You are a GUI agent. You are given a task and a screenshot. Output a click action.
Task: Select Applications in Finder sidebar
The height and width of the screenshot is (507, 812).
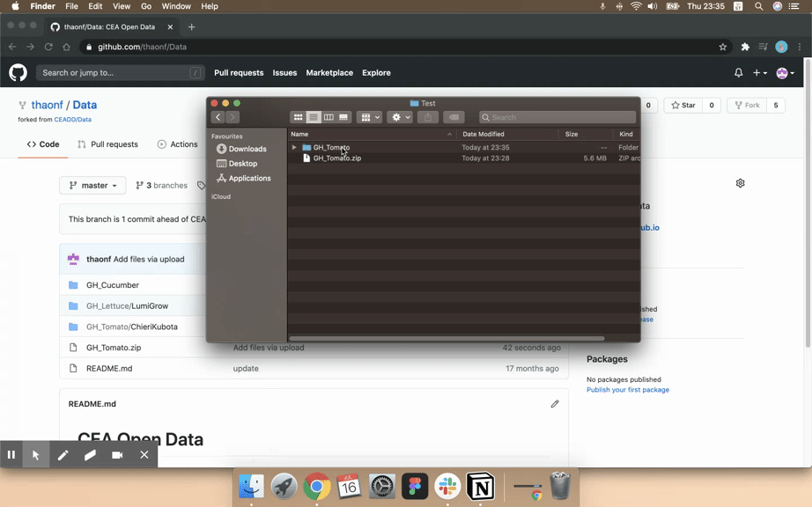pos(244,178)
